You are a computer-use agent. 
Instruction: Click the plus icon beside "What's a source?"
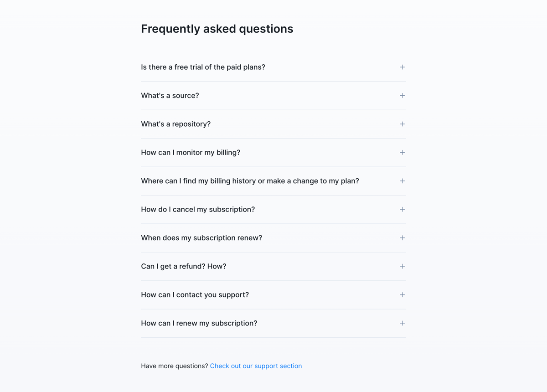coord(402,96)
